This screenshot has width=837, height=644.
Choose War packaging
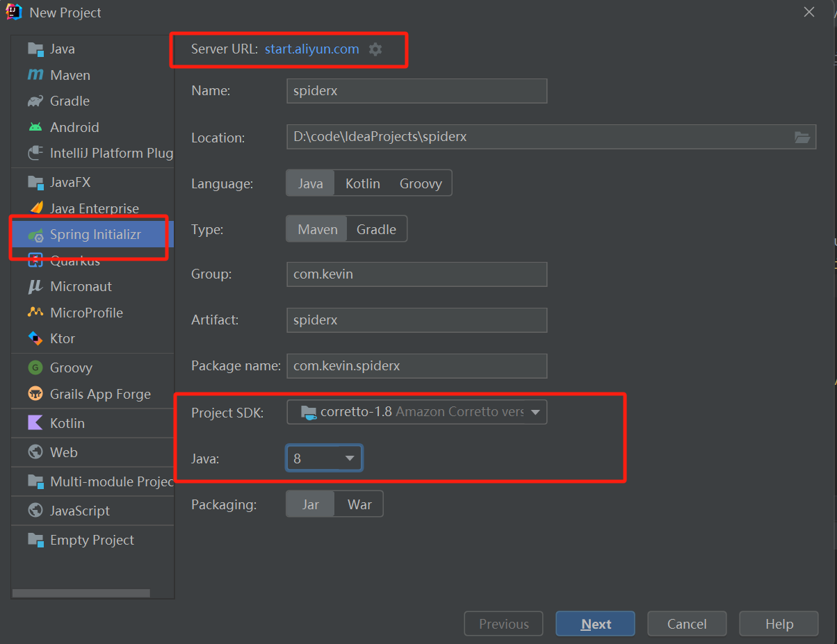[x=359, y=504]
